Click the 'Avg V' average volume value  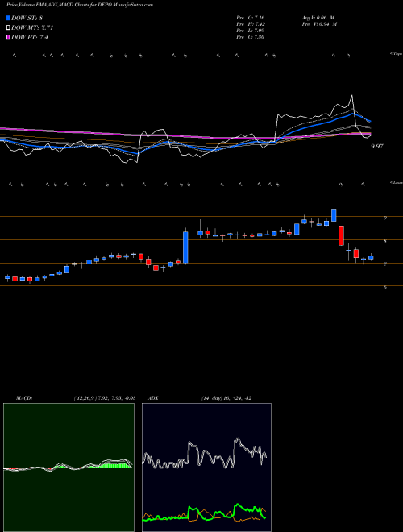[x=318, y=18]
